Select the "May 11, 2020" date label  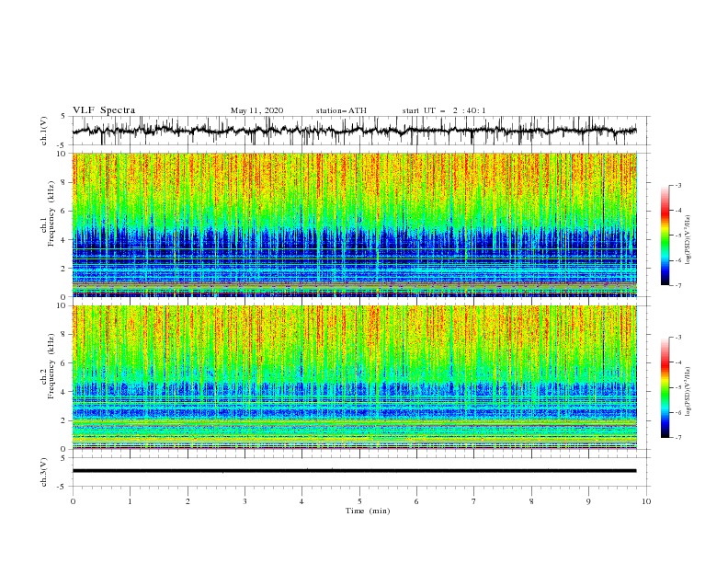click(256, 110)
